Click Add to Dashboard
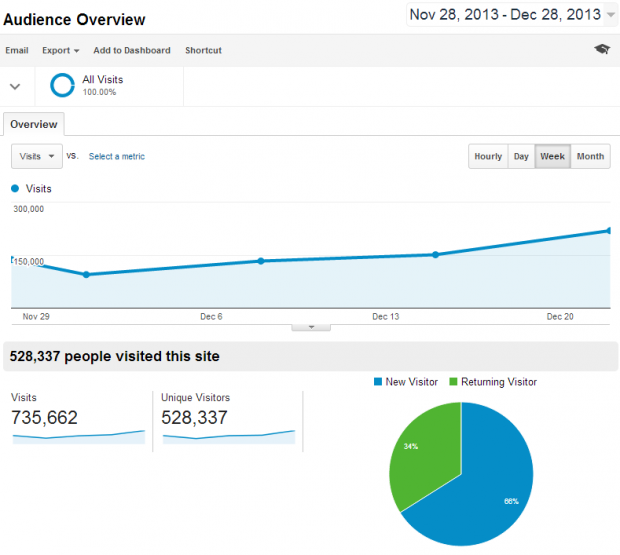This screenshot has height=555, width=620. pyautogui.click(x=132, y=50)
